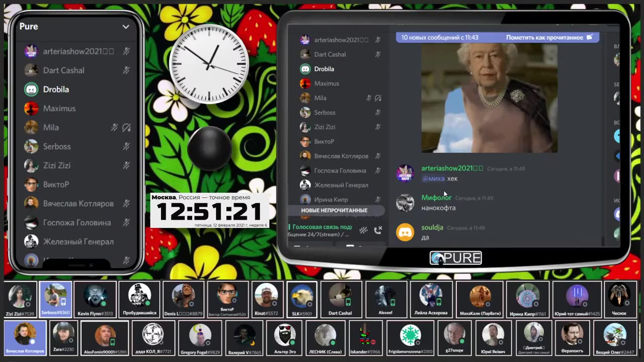
Task: Click the Лейла Аскерова participant tile
Action: point(431,299)
